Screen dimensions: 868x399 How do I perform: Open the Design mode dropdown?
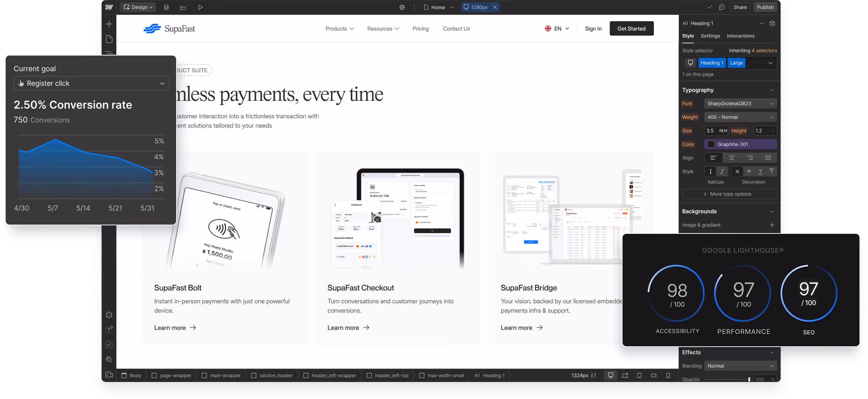point(138,7)
